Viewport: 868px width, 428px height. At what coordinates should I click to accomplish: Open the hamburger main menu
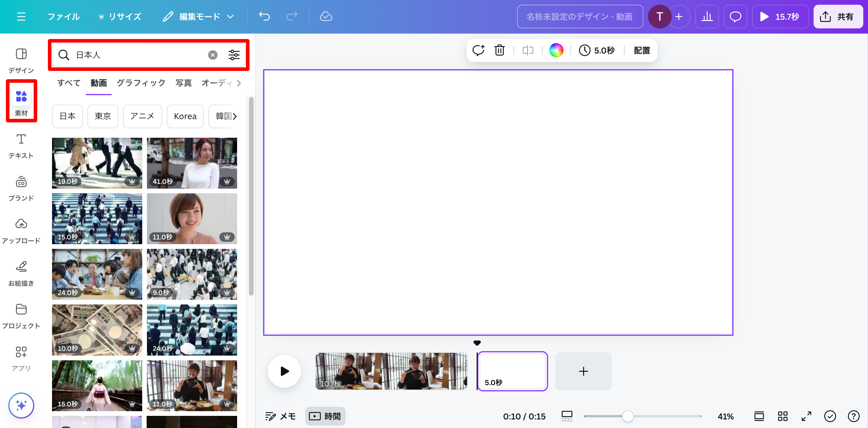(21, 17)
